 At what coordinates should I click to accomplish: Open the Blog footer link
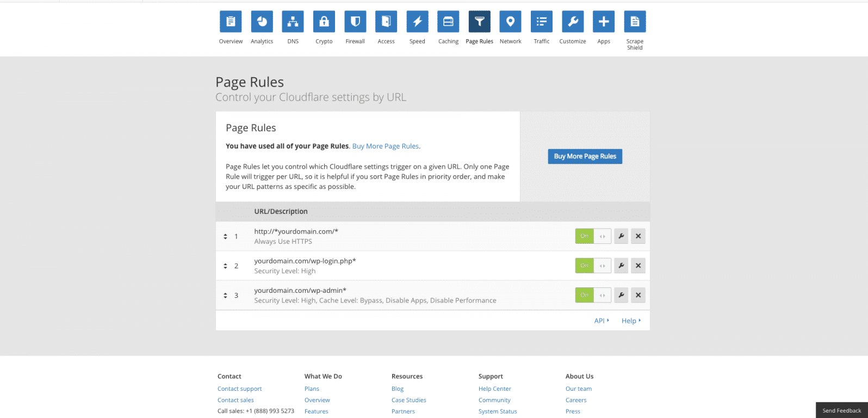[398, 389]
